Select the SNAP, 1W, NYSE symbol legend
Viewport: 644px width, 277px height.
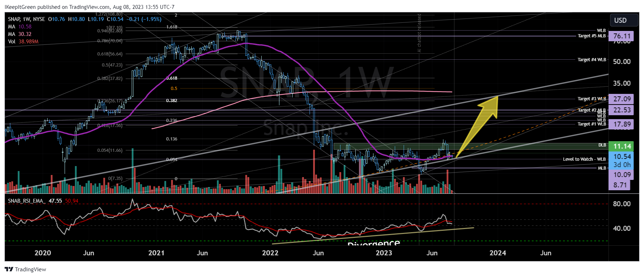tap(27, 19)
